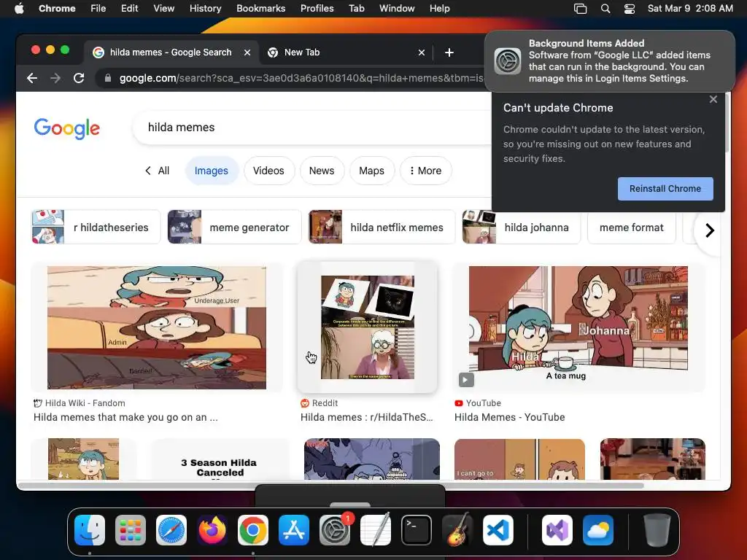
Task: Select the News search filter
Action: 322,171
